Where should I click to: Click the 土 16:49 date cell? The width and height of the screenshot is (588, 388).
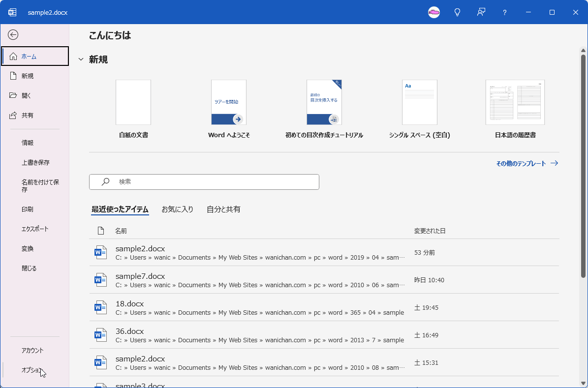(x=426, y=335)
